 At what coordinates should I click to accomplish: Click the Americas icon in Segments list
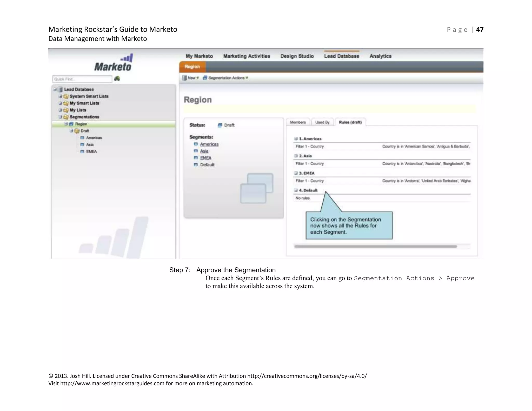196,144
